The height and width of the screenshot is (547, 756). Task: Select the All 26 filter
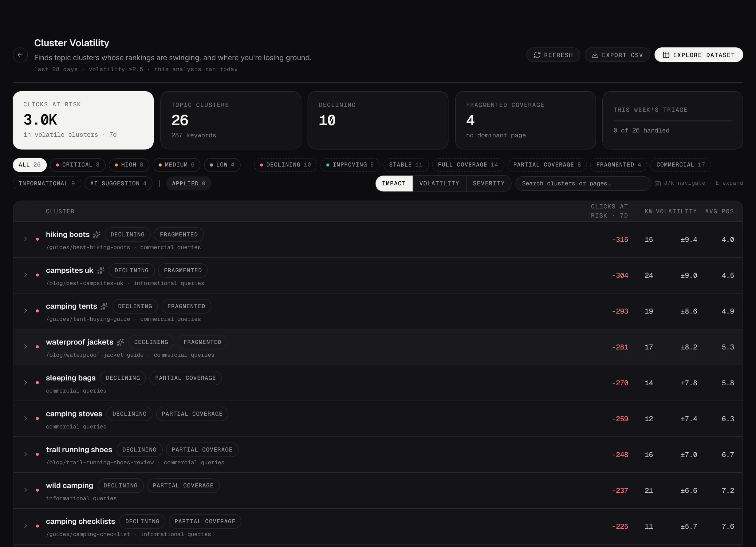30,165
